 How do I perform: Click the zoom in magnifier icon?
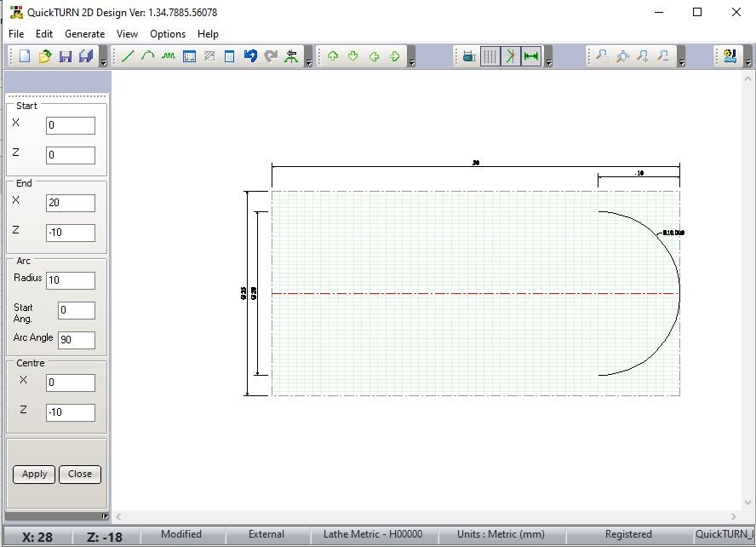[643, 56]
